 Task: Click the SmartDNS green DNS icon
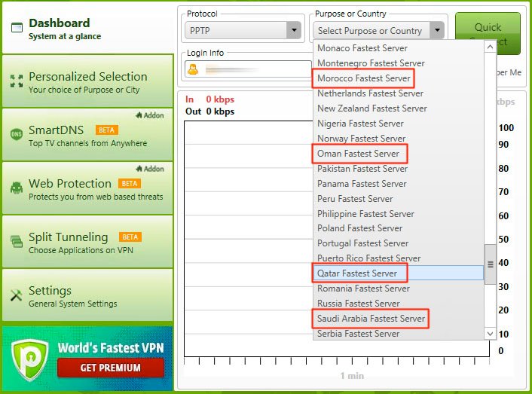point(17,134)
